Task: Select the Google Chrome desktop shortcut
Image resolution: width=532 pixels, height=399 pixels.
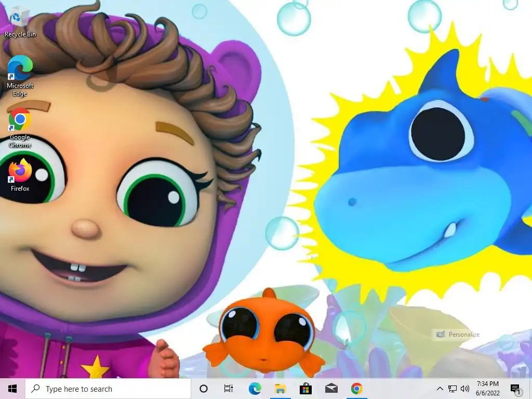Action: point(20,128)
